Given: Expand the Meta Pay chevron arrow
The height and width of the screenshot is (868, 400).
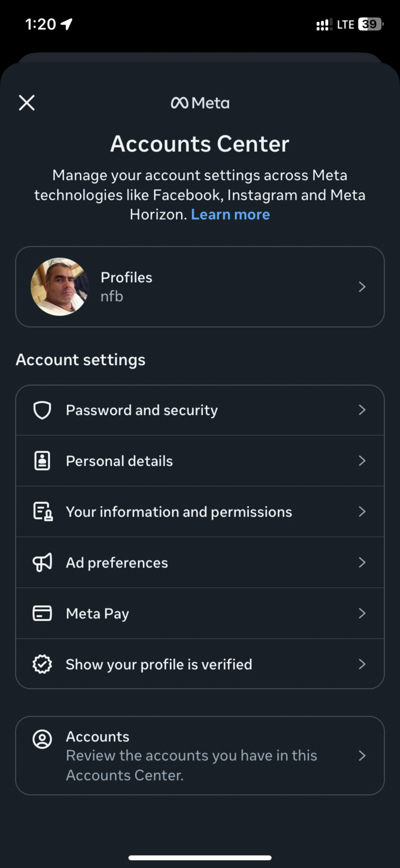Looking at the screenshot, I should (362, 613).
